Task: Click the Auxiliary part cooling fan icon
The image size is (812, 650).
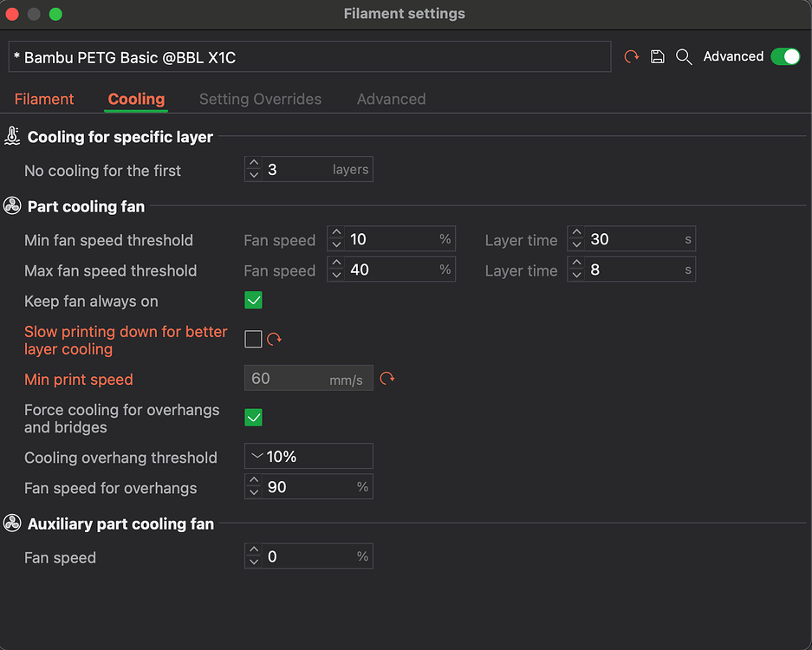Action: point(12,523)
